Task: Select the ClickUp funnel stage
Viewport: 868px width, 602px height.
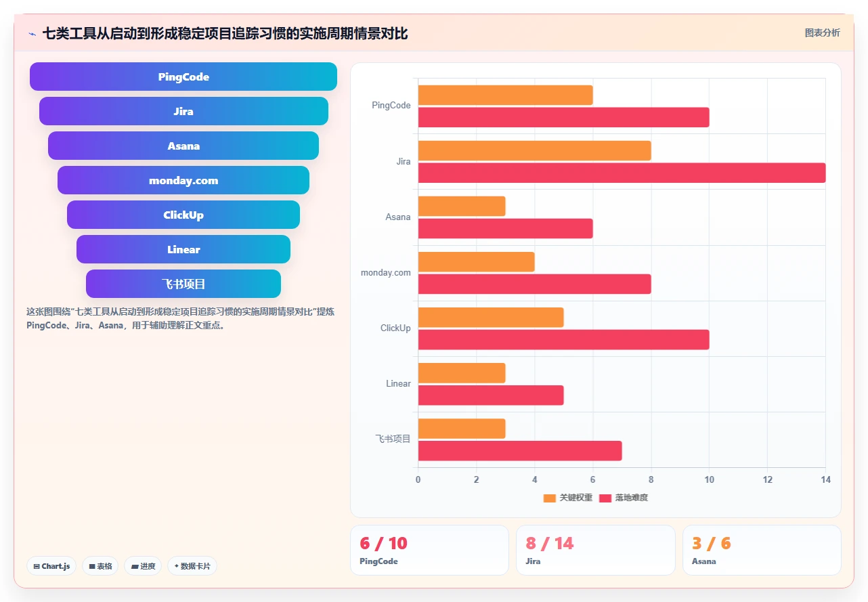Action: coord(183,215)
